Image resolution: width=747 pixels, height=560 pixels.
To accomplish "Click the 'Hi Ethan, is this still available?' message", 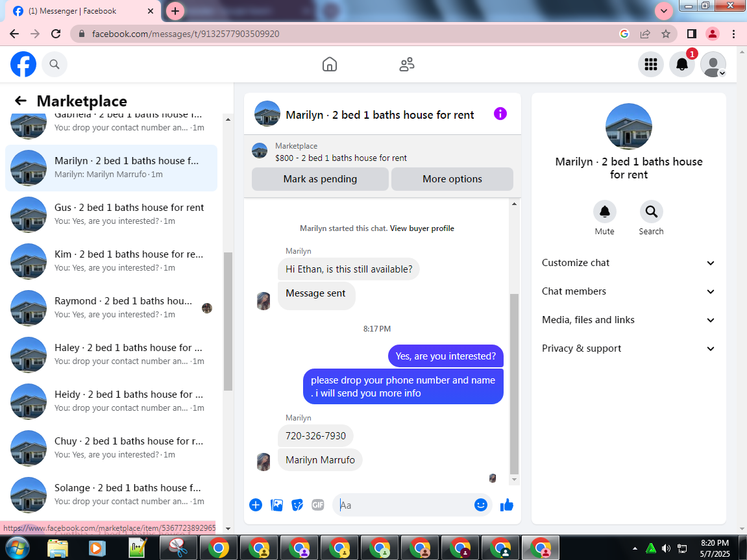I will click(349, 269).
